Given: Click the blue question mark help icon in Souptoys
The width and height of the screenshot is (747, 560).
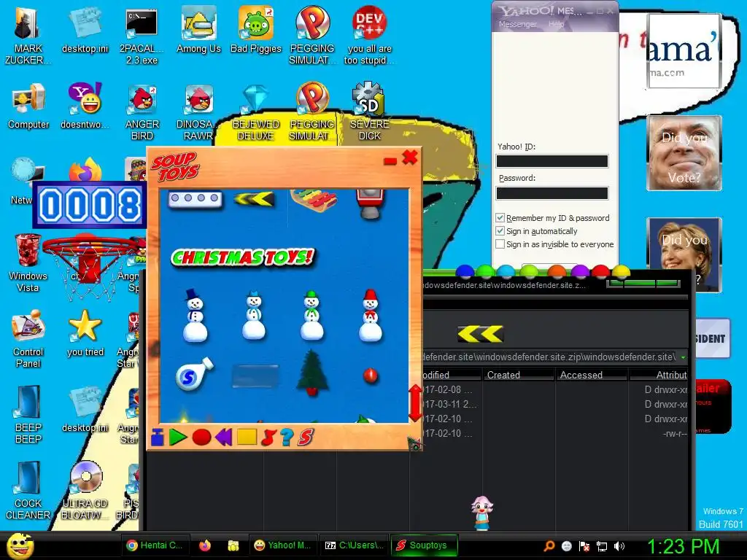Looking at the screenshot, I should coord(286,437).
